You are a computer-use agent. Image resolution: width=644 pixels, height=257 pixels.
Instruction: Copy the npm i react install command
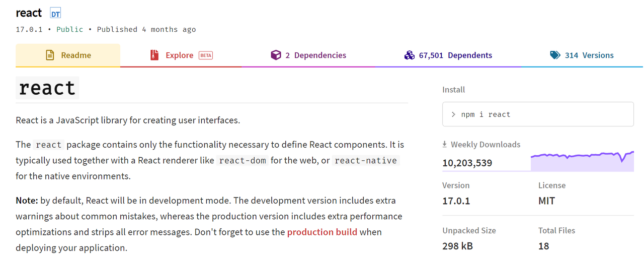pos(538,114)
